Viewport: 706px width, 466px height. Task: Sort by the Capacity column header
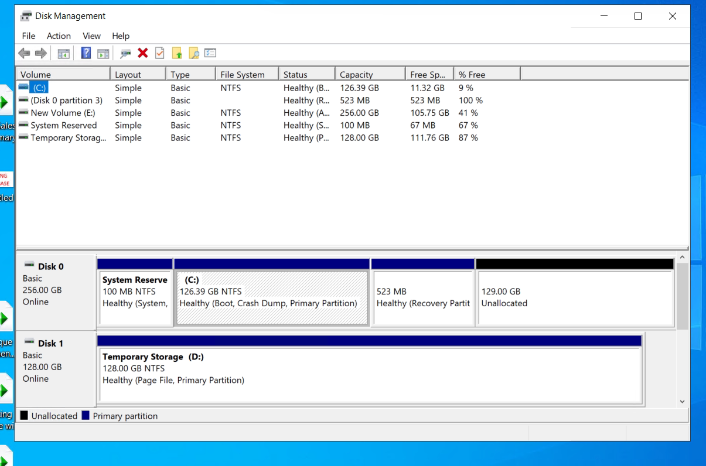[370, 74]
